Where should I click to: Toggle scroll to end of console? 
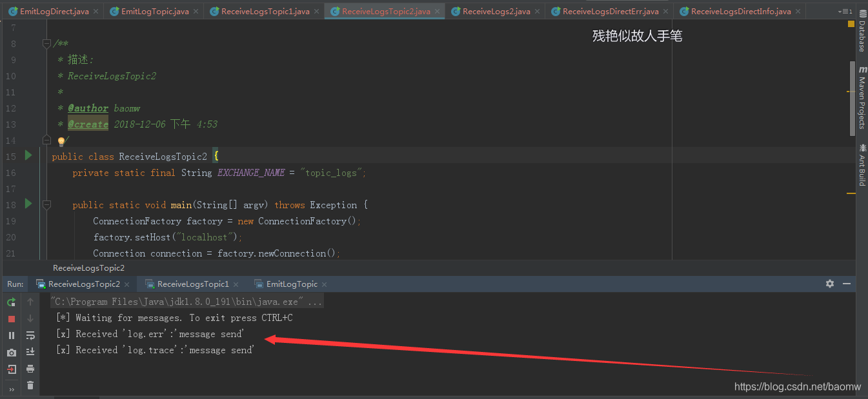(30, 352)
